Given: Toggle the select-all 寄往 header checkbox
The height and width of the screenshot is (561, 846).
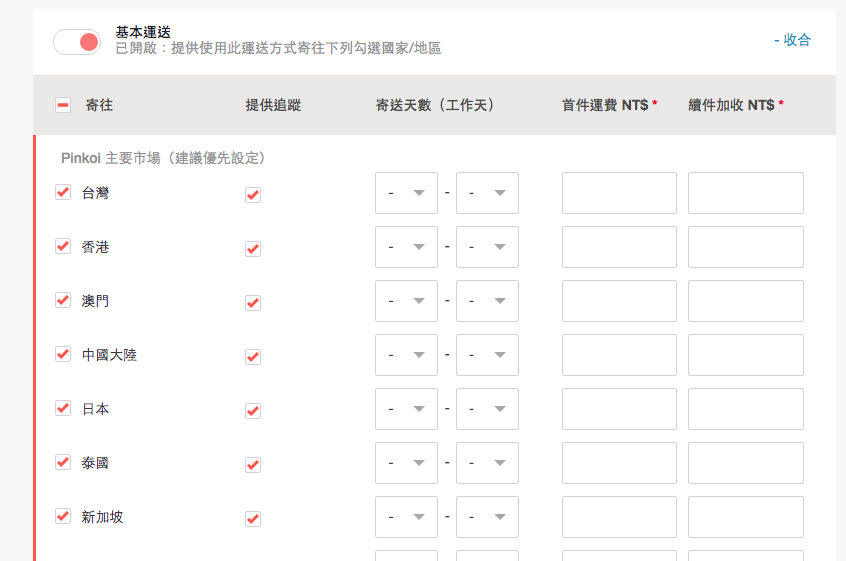Looking at the screenshot, I should coord(63,105).
